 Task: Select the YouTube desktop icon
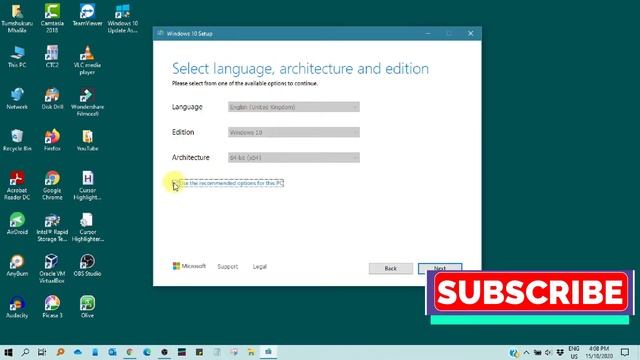[x=87, y=140]
